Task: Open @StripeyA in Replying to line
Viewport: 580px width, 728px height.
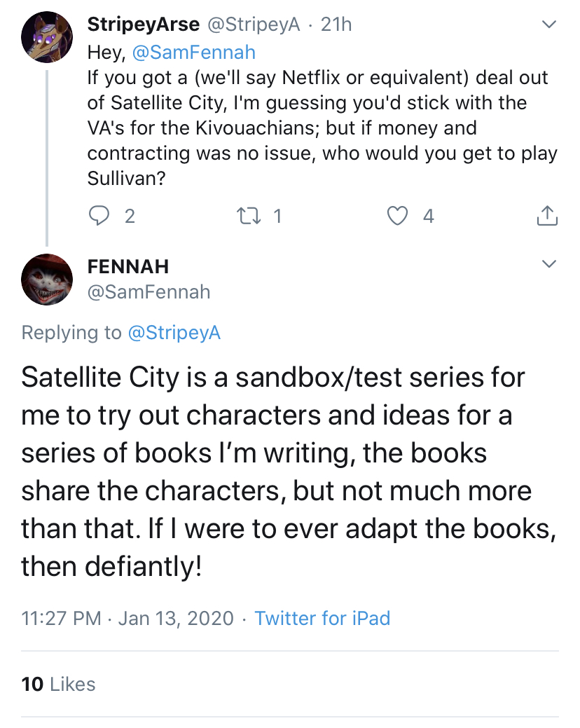Action: click(x=174, y=333)
